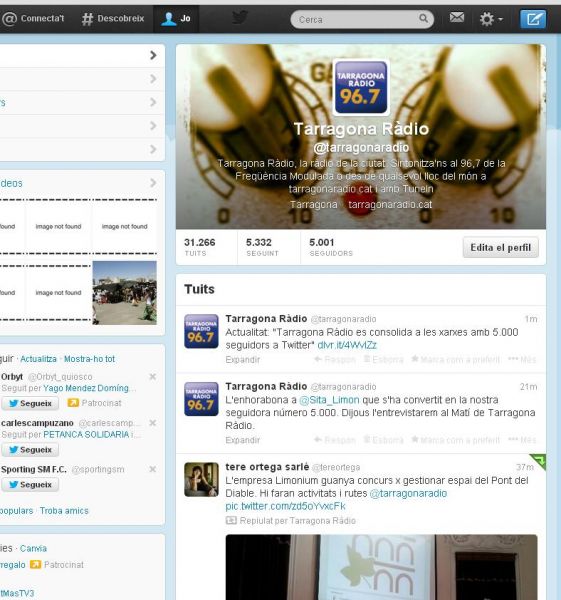The image size is (561, 600).
Task: Open dlvr.it/4WvlZz link in first tweet
Action: pyautogui.click(x=347, y=345)
